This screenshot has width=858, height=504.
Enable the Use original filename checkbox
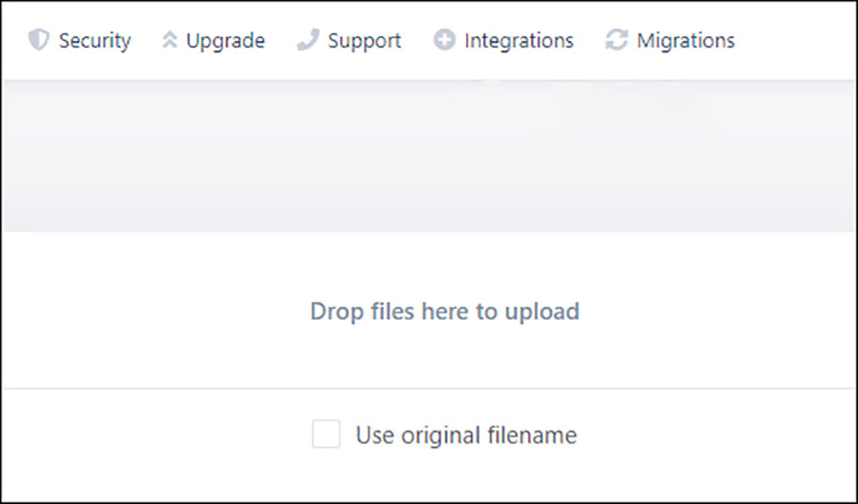(326, 435)
